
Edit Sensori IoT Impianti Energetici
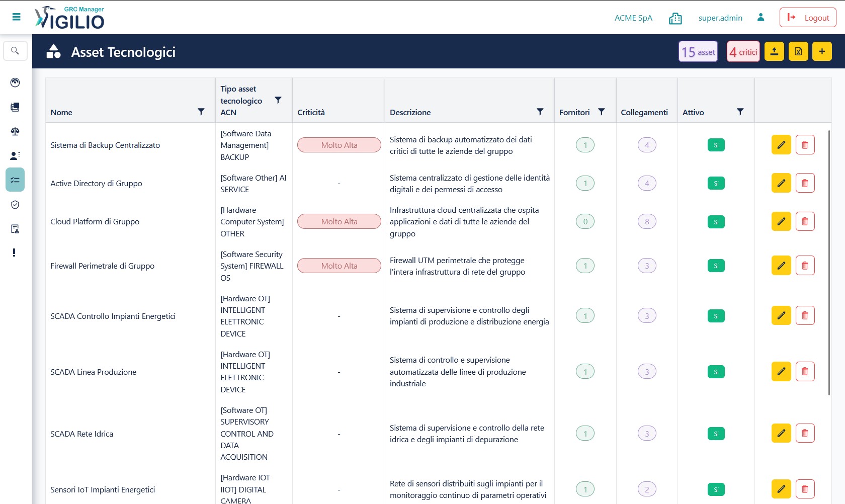point(781,489)
